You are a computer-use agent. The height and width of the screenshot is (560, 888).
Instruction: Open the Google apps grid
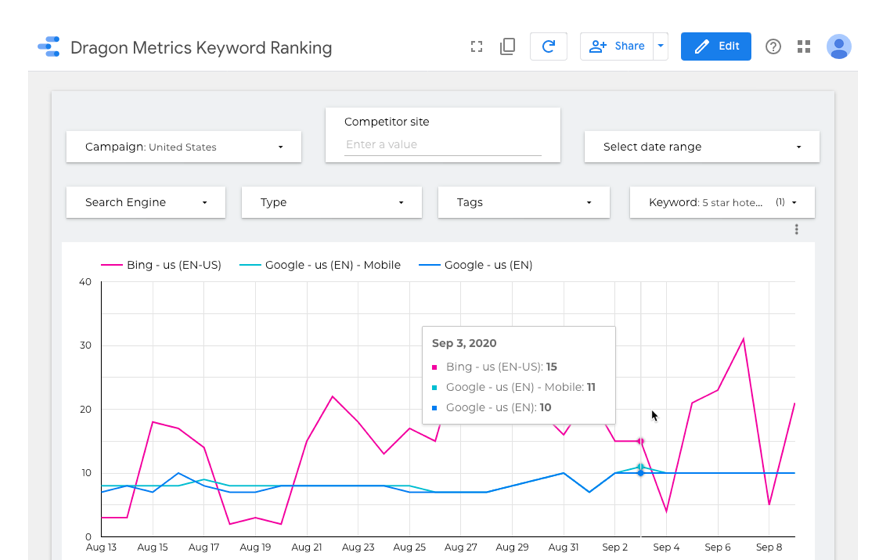pos(804,46)
